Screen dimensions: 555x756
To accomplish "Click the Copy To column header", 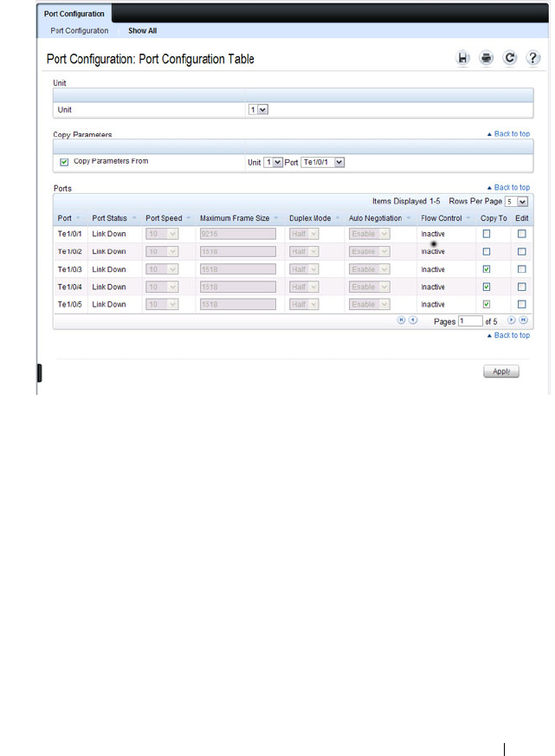I will tap(494, 218).
